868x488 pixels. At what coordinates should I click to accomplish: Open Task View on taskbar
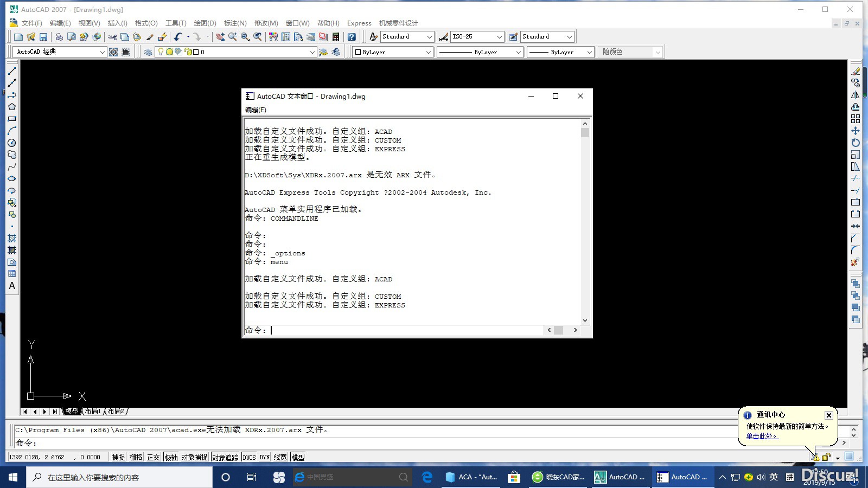pos(252,477)
